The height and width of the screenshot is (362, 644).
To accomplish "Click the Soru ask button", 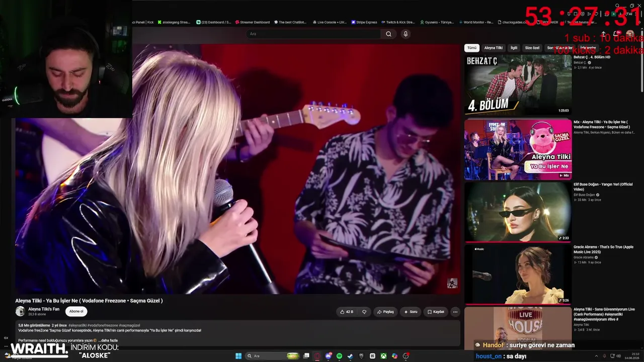I will [x=411, y=312].
